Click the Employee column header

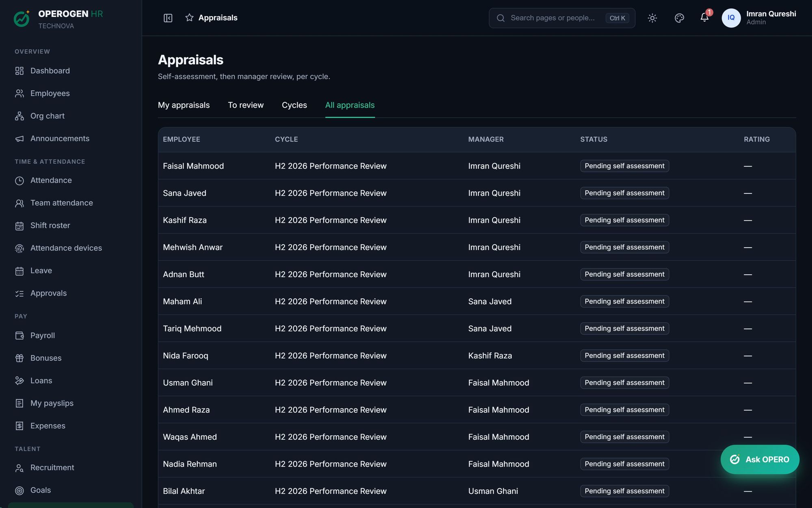[x=181, y=139]
